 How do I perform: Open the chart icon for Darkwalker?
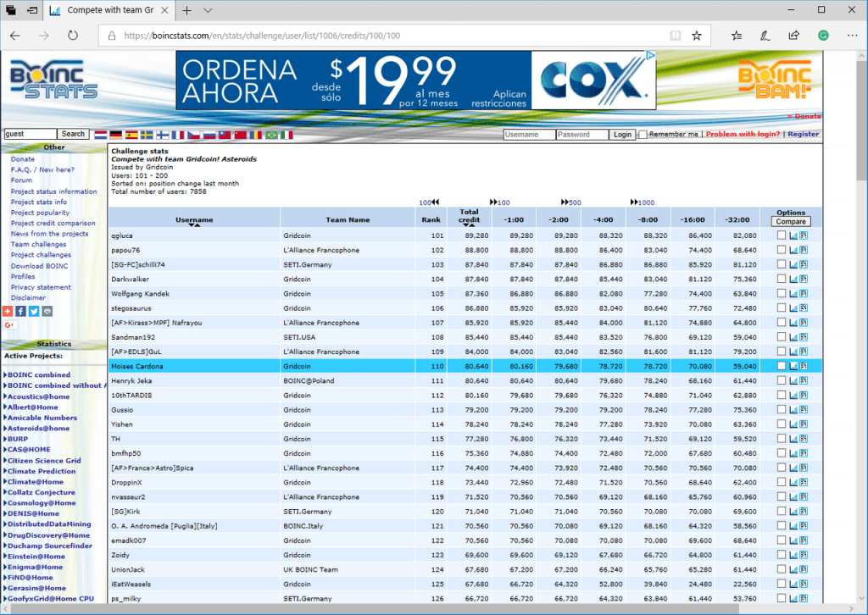click(793, 279)
